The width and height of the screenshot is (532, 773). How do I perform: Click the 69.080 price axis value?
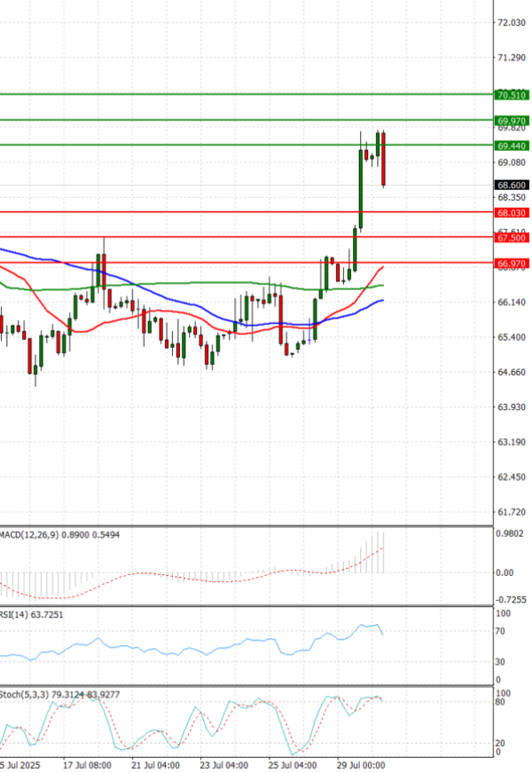pyautogui.click(x=512, y=162)
